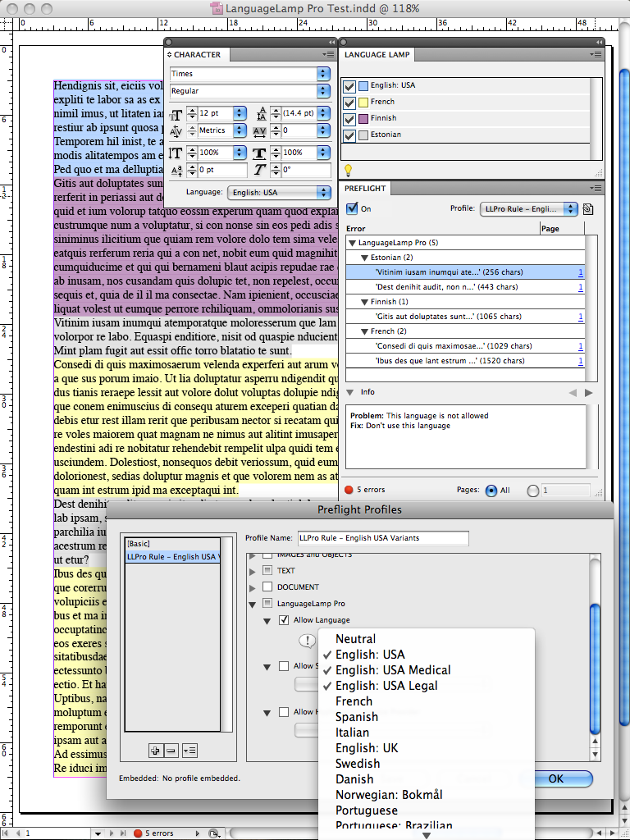
Task: Open the Language Lamp panel flyout menu
Action: click(x=596, y=55)
